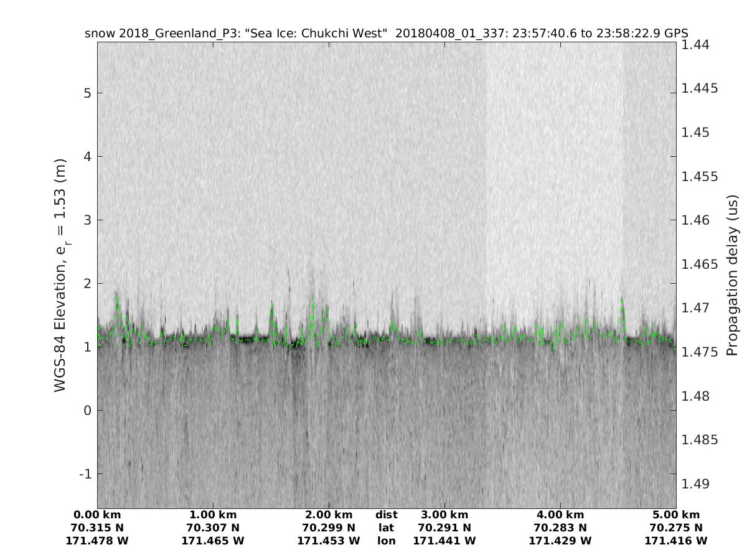The width and height of the screenshot is (747, 560).
Task: Click the 5.00 km distance tick label
Action: pos(676,515)
